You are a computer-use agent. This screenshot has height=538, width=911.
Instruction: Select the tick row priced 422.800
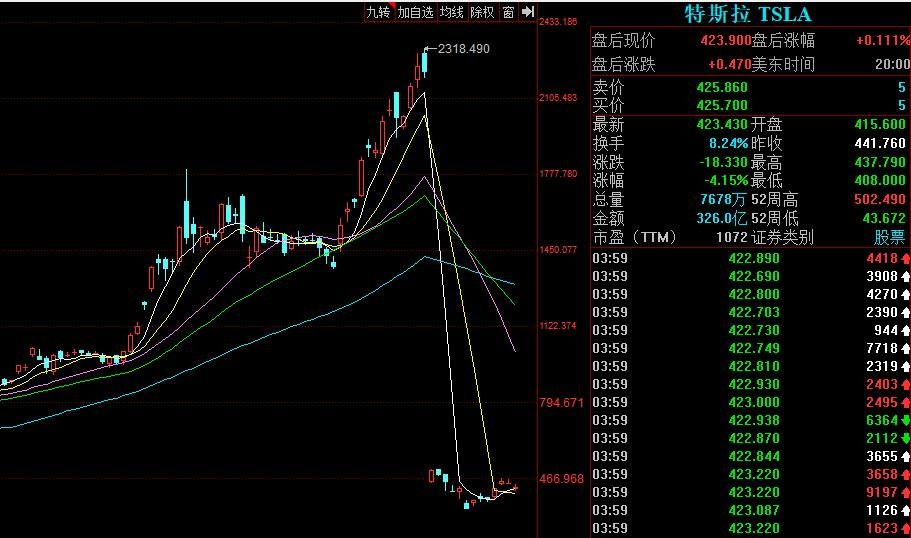tap(751, 294)
